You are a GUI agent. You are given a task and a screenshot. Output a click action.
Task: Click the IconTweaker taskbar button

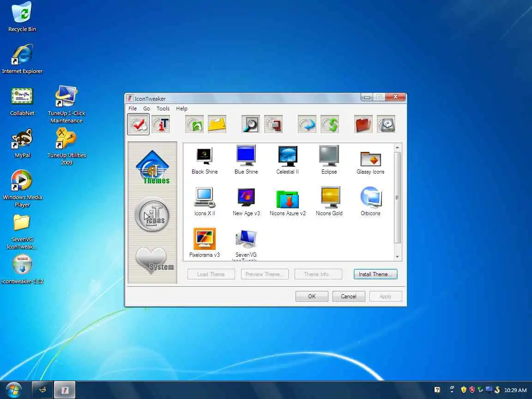[65, 390]
